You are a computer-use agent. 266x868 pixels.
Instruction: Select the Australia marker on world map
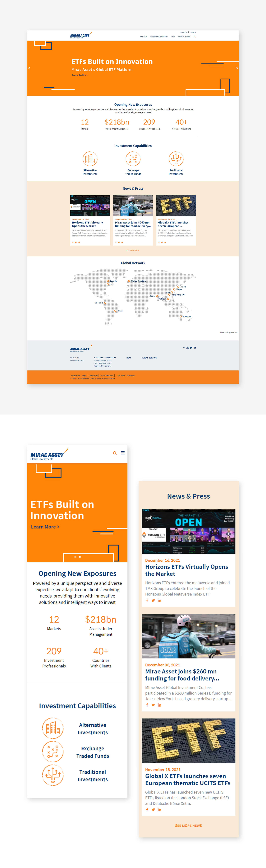point(181,316)
